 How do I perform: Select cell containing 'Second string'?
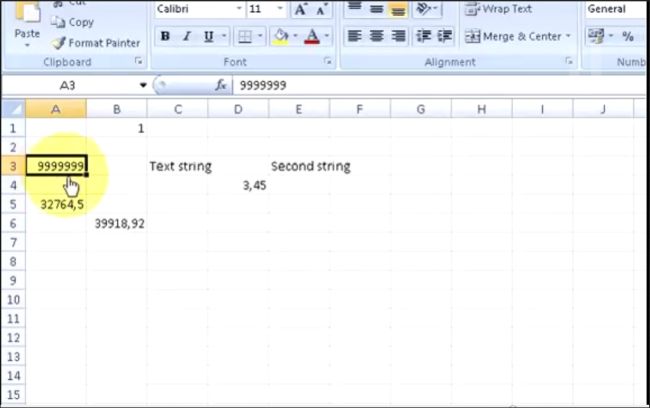pos(299,166)
